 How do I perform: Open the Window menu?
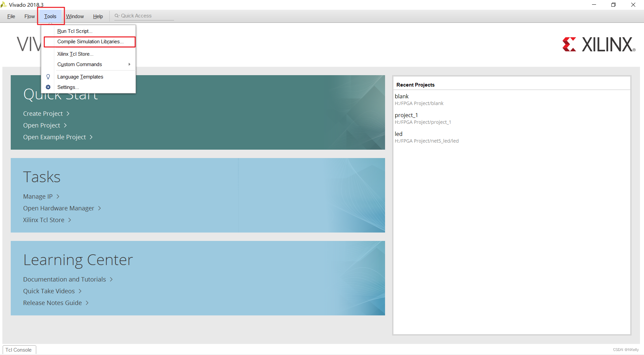point(75,16)
